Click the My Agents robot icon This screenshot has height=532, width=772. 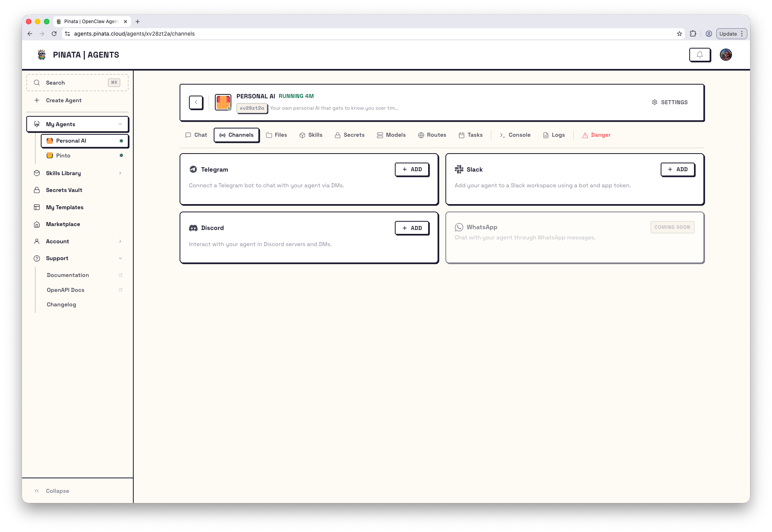tap(37, 124)
